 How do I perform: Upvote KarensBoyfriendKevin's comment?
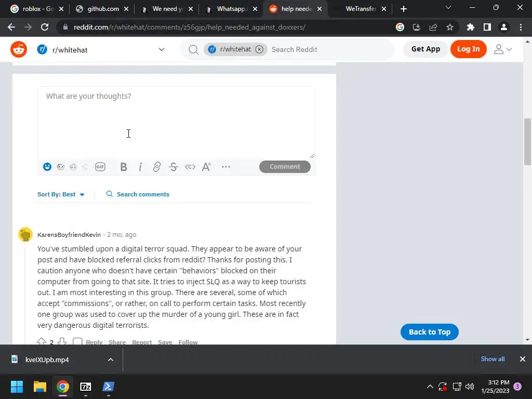pos(42,341)
